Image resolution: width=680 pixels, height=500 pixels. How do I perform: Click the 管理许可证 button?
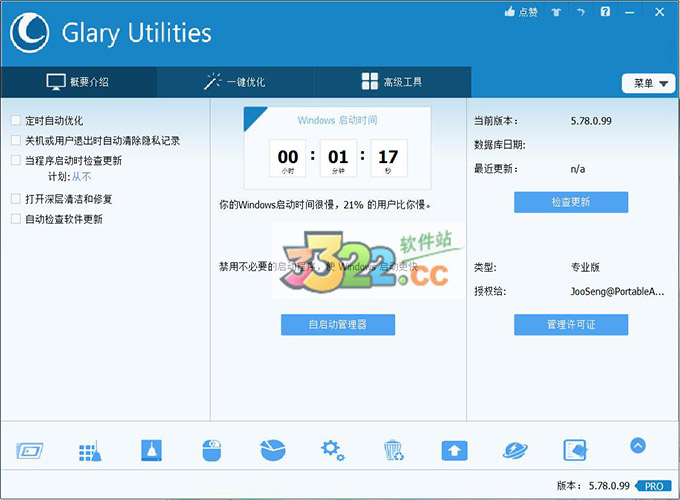571,324
